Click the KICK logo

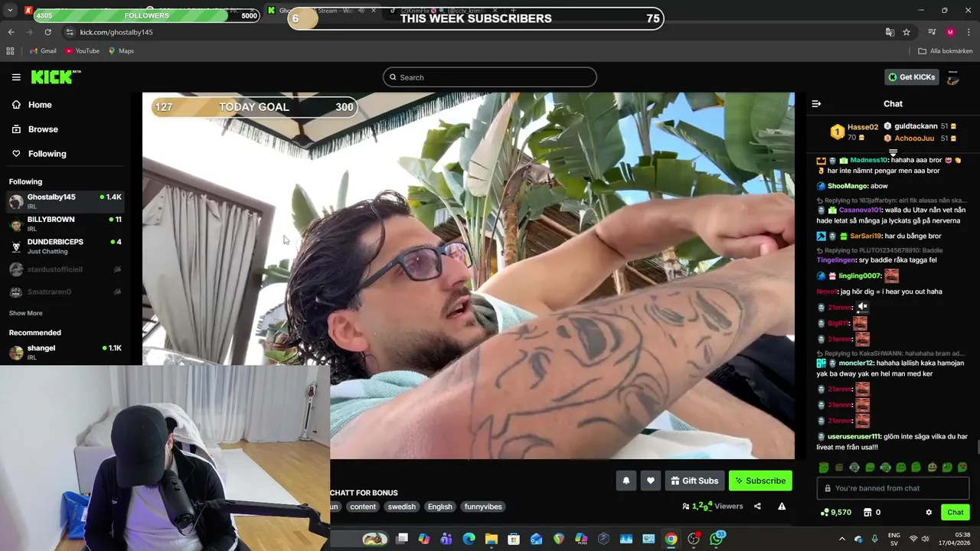(x=55, y=77)
